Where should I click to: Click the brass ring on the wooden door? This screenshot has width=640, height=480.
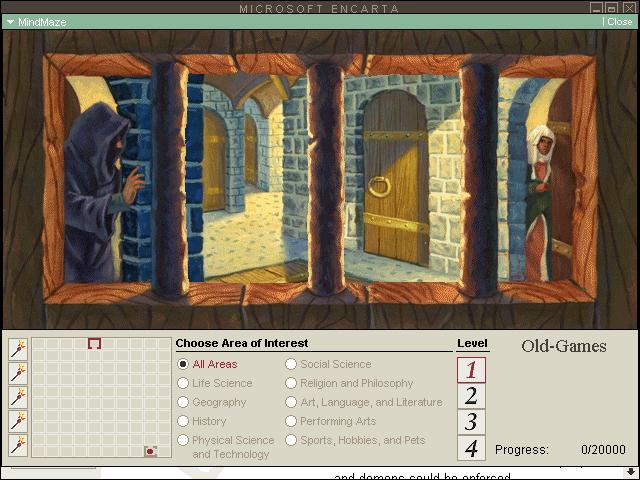pos(380,186)
